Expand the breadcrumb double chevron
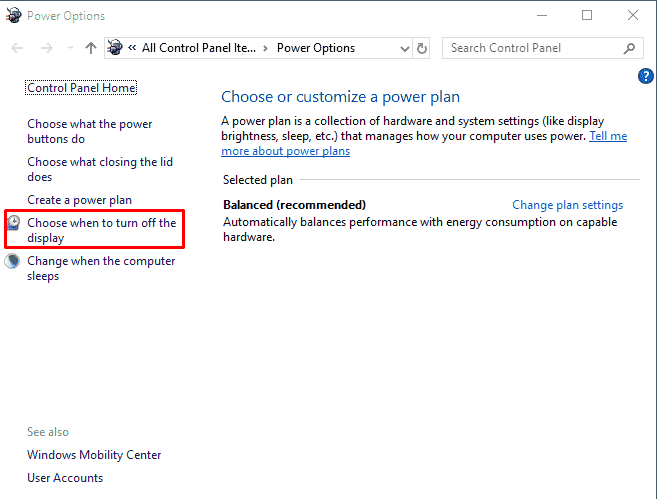The width and height of the screenshot is (657, 499). click(132, 48)
